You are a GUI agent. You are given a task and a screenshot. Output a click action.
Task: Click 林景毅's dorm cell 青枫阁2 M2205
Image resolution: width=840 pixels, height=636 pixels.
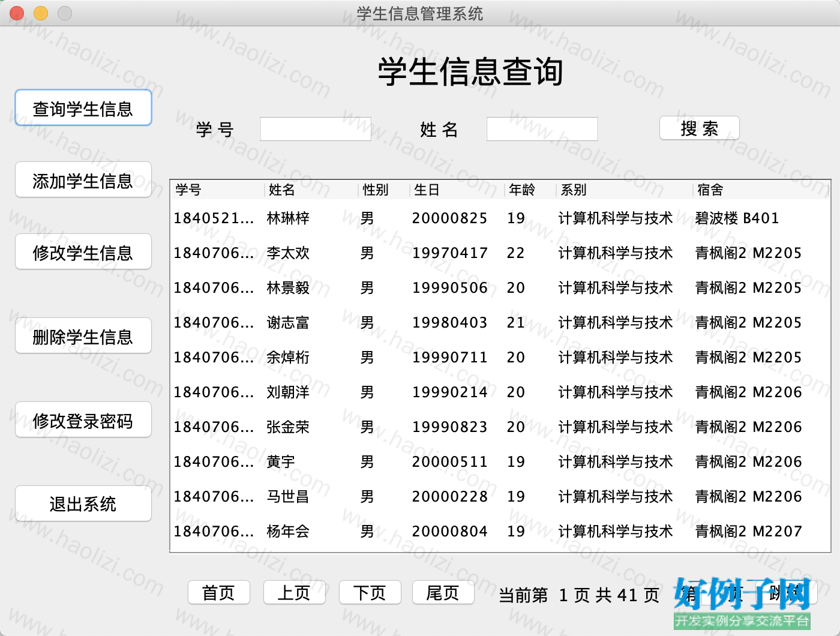click(748, 288)
